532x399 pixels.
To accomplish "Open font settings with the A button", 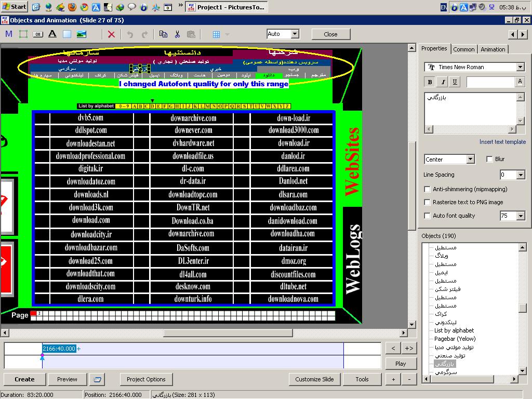I will (520, 82).
